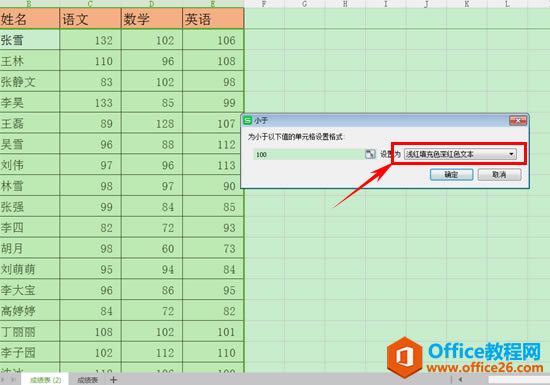
Task: Select 李昊's 语文 score 133
Action: click(x=90, y=102)
